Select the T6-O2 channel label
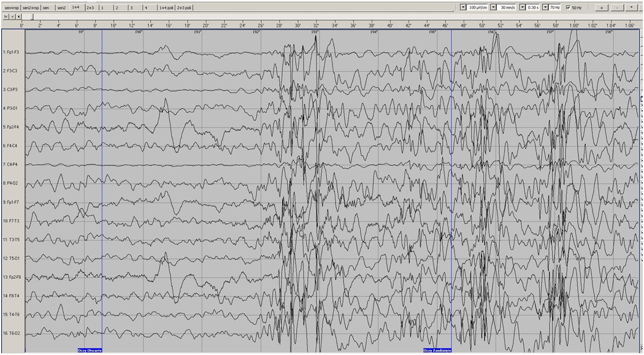This screenshot has height=355, width=644. [13, 334]
